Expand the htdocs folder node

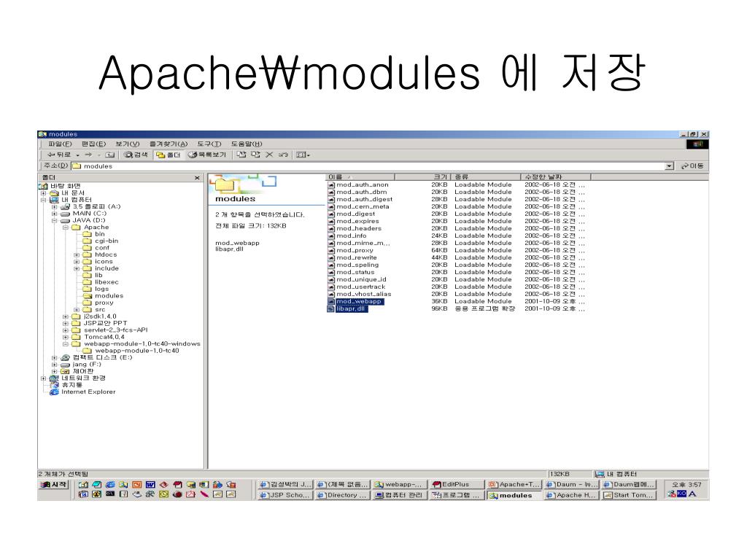76,254
